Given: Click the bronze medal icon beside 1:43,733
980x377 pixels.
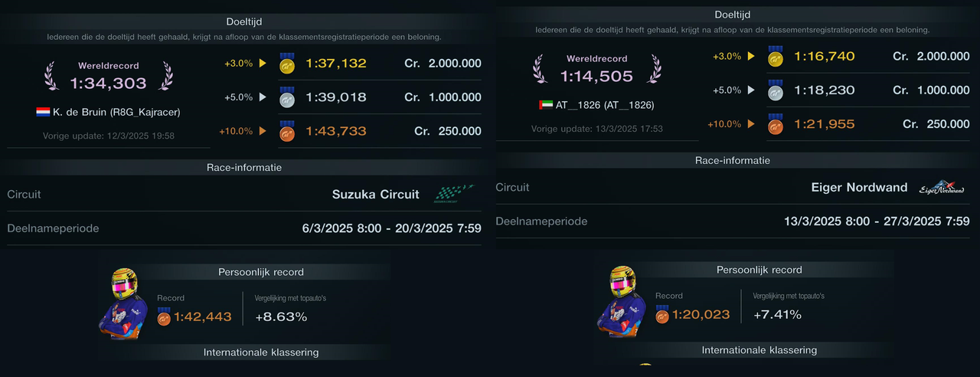Looking at the screenshot, I should [x=287, y=131].
